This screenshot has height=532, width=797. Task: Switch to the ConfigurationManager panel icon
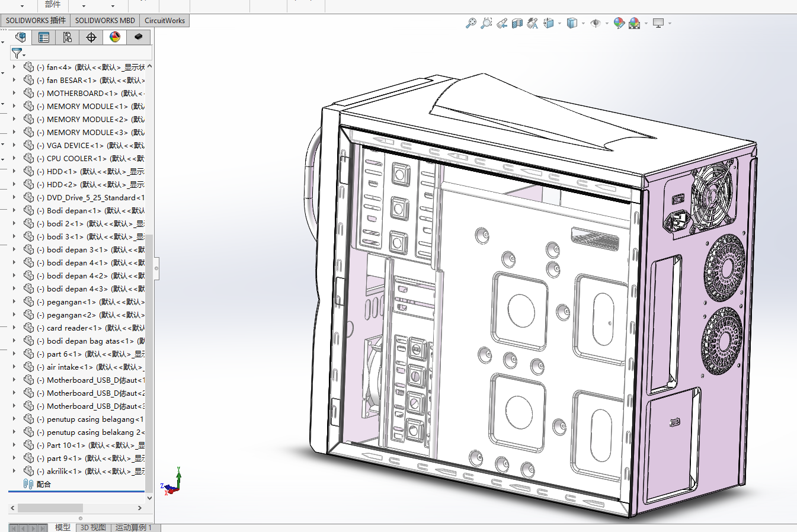(67, 37)
